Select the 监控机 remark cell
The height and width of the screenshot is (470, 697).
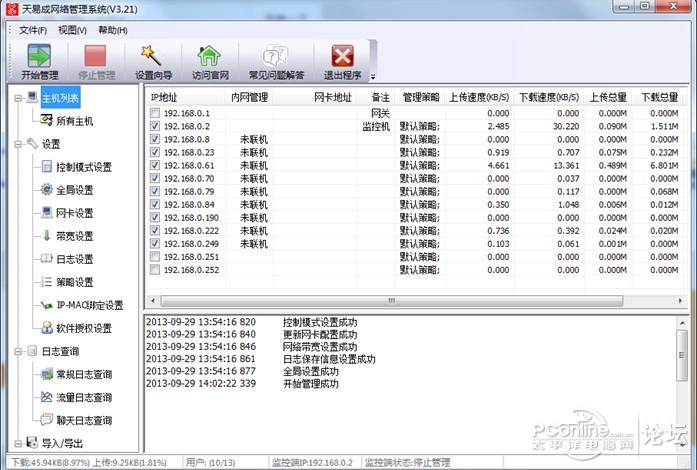click(x=376, y=126)
